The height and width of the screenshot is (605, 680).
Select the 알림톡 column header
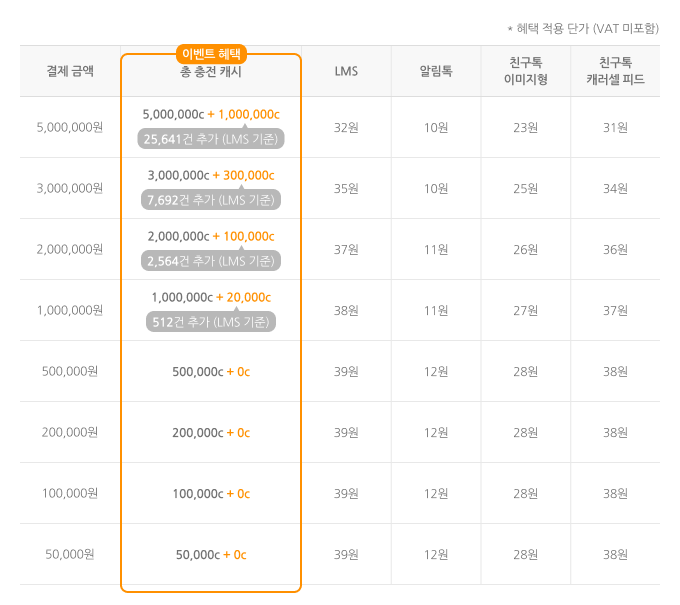coord(436,71)
